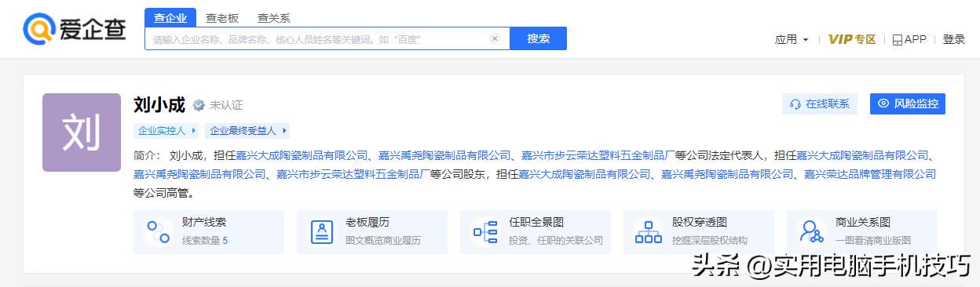
Task: Click the 风险监控 button
Action: click(x=908, y=104)
